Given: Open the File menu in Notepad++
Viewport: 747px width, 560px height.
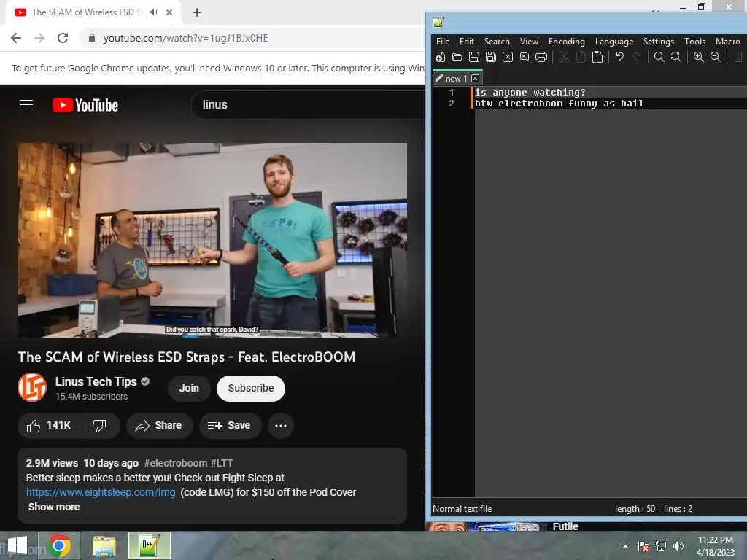Looking at the screenshot, I should coord(443,42).
